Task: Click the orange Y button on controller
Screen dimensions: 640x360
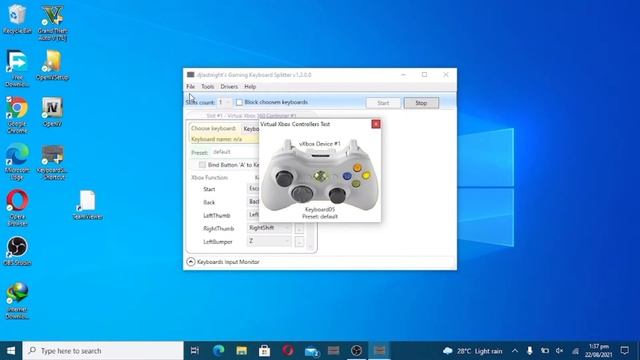Action: [x=357, y=167]
